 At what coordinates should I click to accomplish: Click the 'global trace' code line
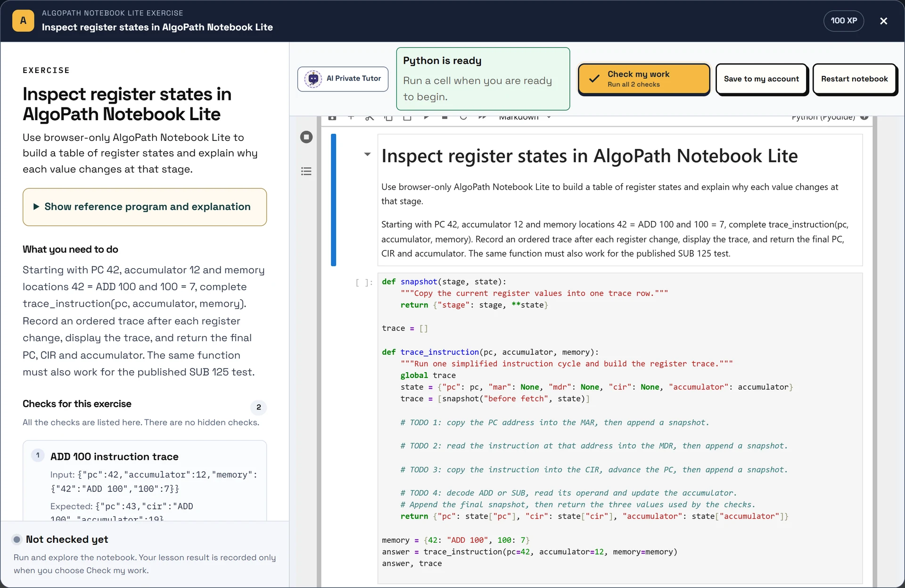coord(428,375)
